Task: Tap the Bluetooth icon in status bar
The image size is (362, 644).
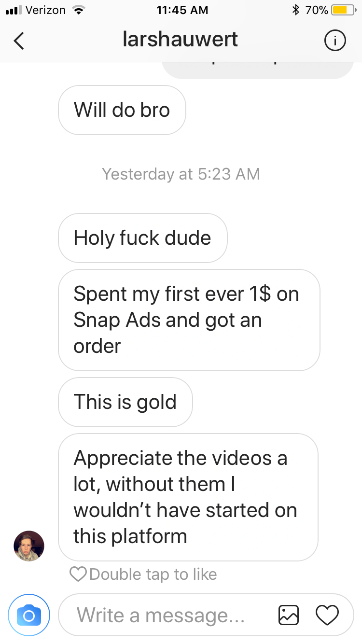Action: coord(296,10)
